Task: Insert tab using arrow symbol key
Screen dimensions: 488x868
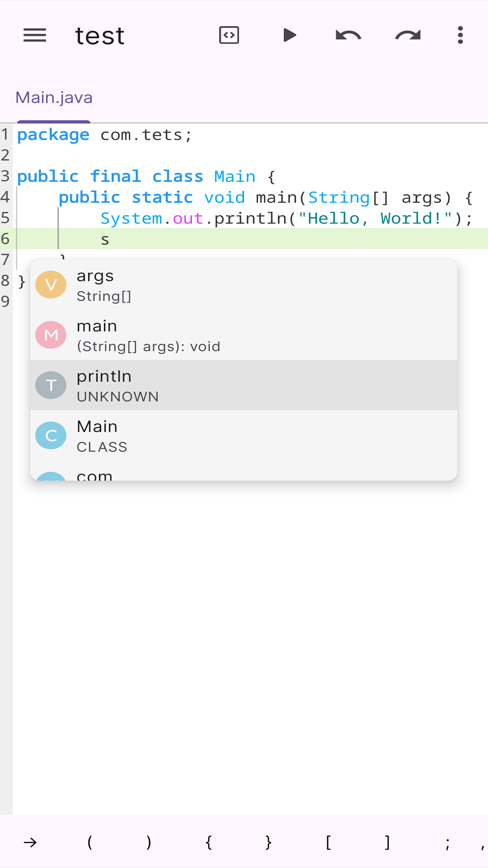Action: tap(30, 842)
